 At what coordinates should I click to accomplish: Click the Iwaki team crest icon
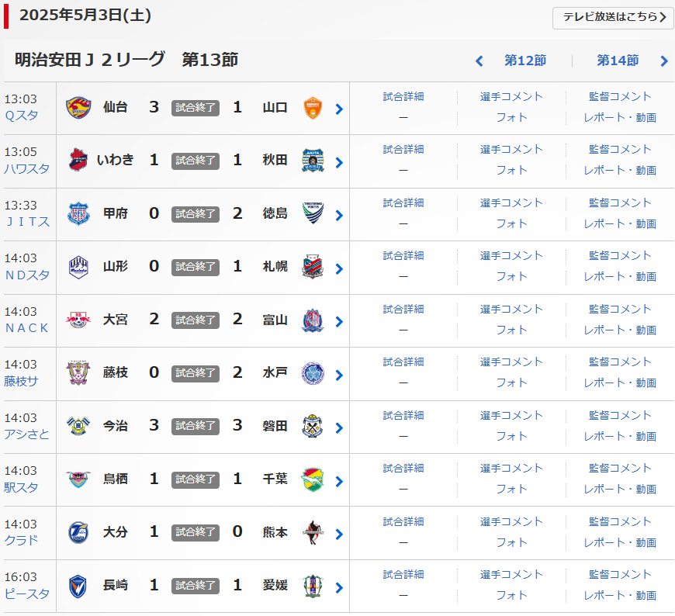point(78,160)
